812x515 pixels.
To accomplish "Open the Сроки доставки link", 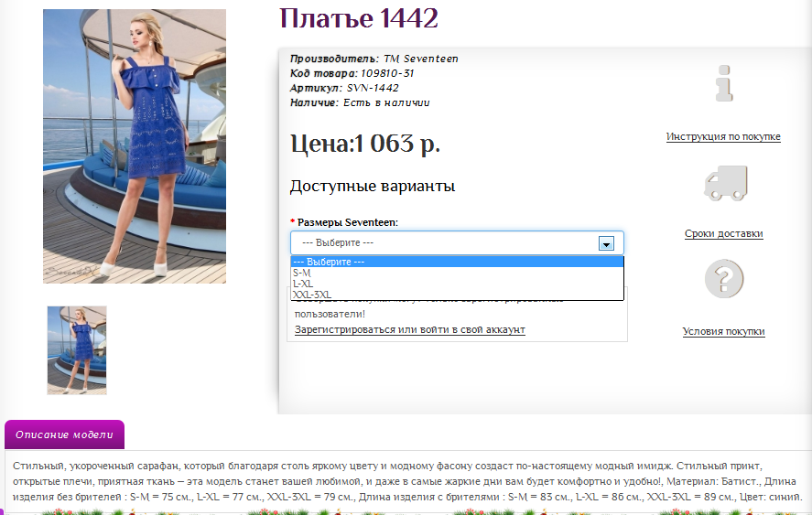I will tap(723, 233).
